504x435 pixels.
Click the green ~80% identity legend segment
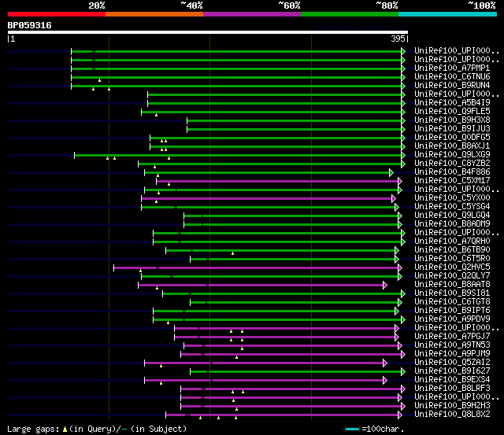(350, 14)
